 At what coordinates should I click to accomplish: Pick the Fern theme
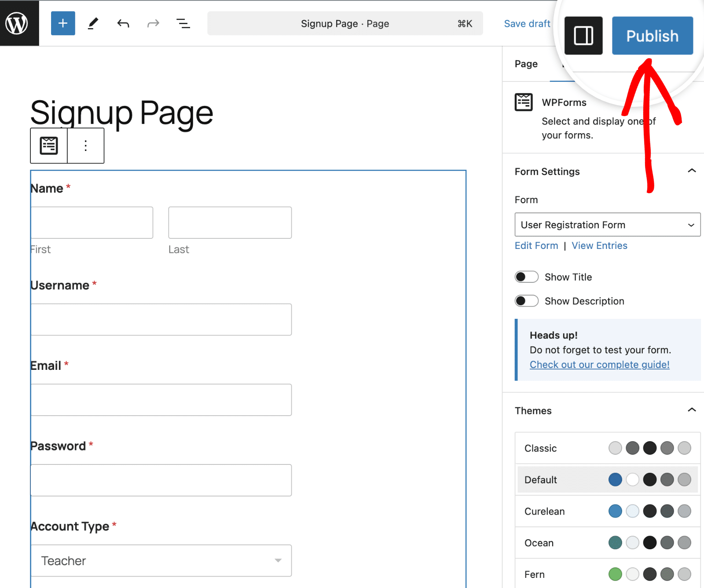pyautogui.click(x=608, y=574)
